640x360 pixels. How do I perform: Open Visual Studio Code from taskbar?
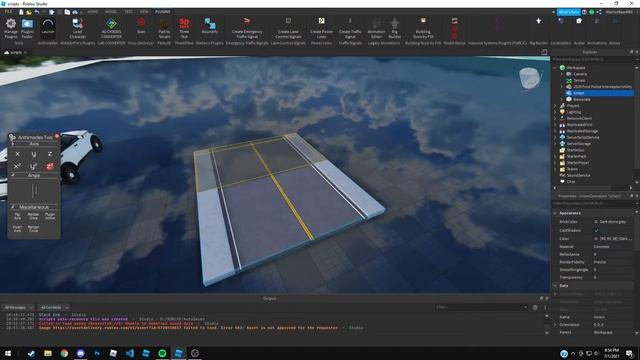(129, 353)
